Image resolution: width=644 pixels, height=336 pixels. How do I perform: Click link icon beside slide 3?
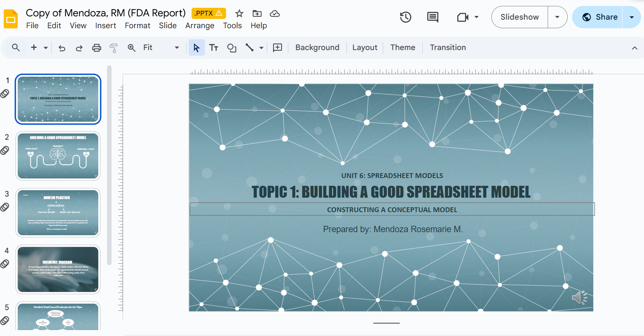point(5,207)
